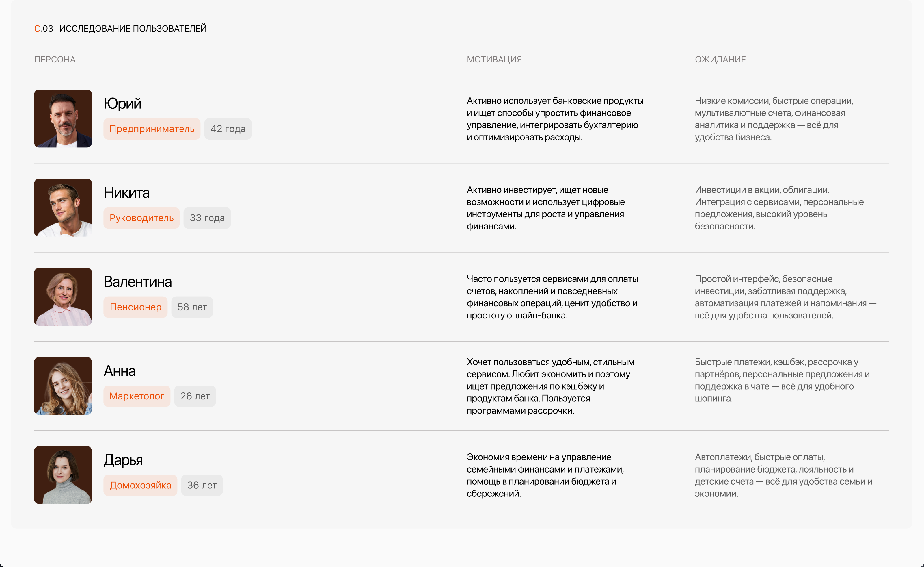Click the Домохозяйка tag
This screenshot has width=924, height=567.
140,486
